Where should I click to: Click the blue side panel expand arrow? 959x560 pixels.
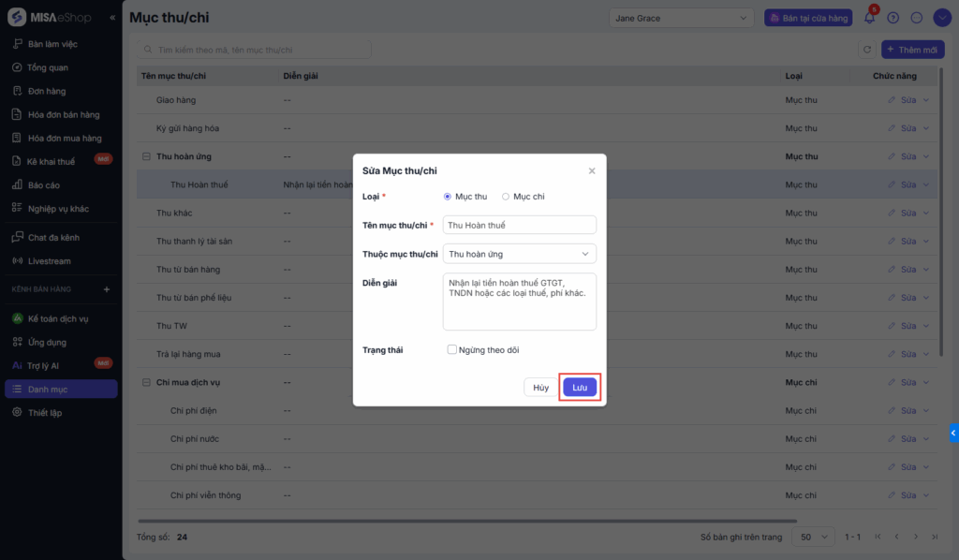[x=953, y=433]
